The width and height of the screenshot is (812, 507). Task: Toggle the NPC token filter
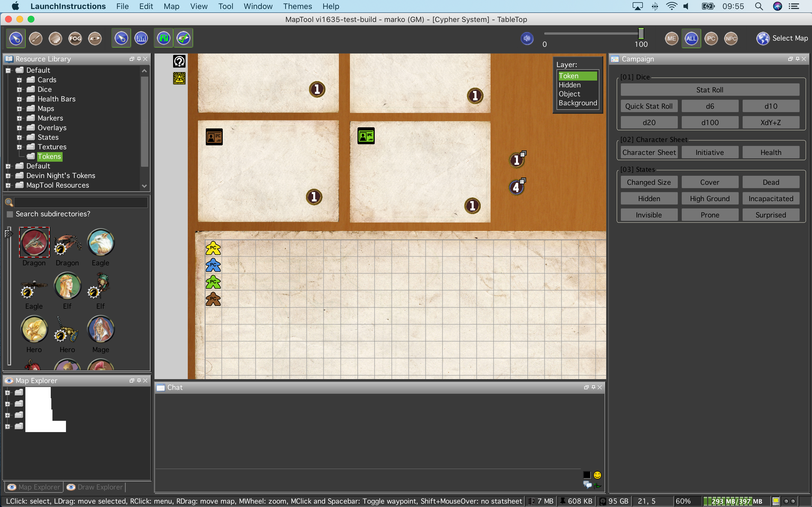pyautogui.click(x=731, y=39)
